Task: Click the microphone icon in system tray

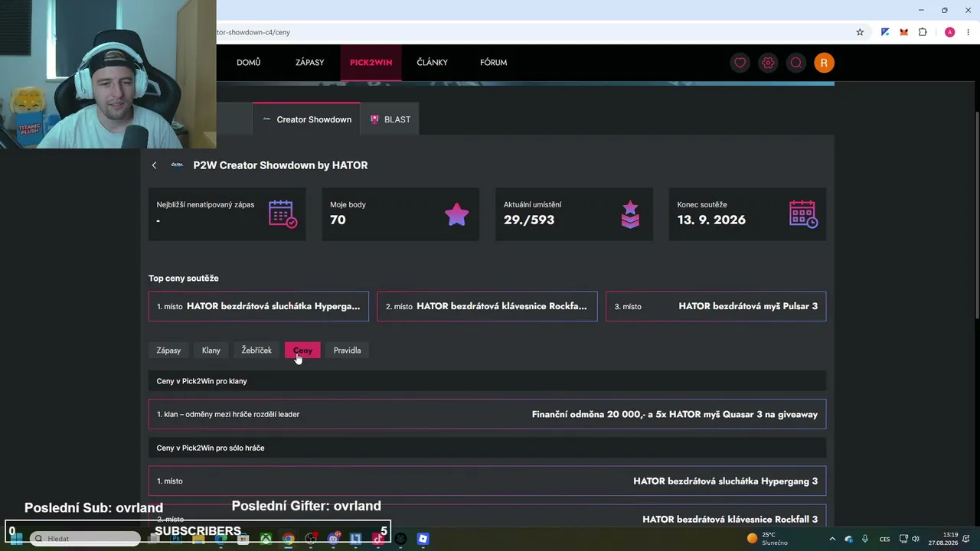Action: pos(865,539)
